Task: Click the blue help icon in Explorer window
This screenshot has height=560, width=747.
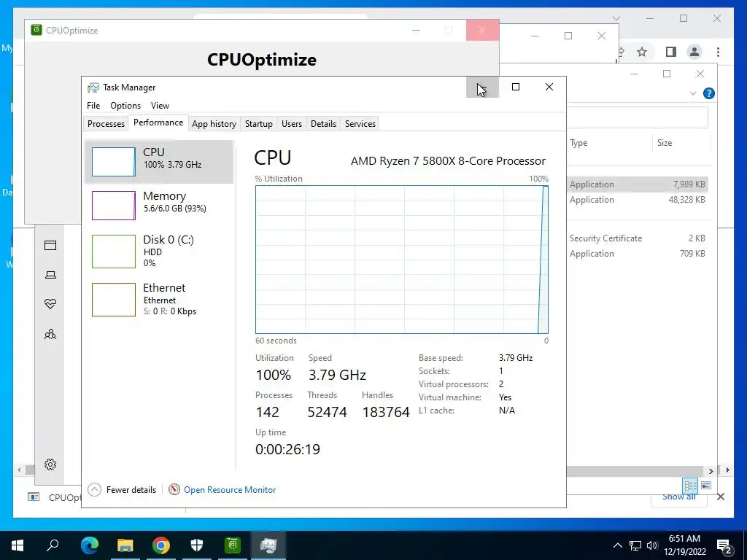Action: (709, 93)
